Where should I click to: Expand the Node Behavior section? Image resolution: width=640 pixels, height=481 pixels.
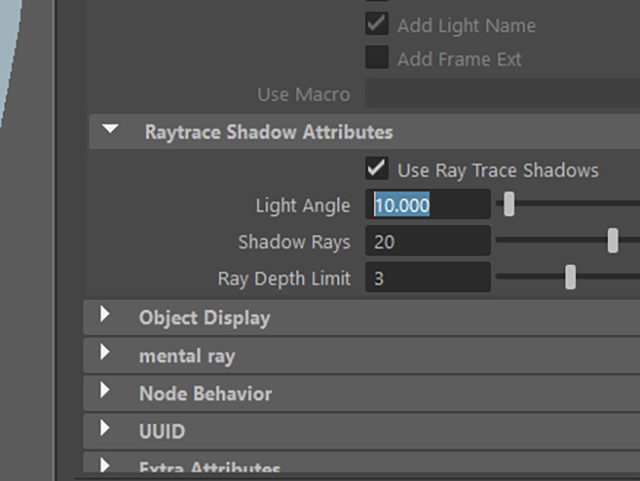(105, 390)
